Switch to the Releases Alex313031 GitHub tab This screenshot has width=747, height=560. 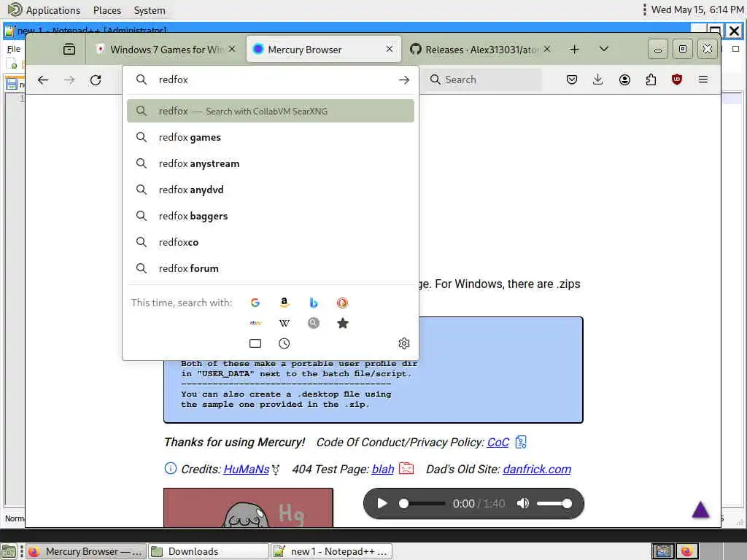(481, 50)
